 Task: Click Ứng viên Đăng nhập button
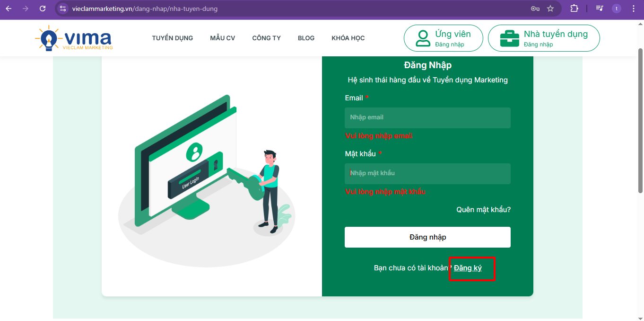(x=443, y=38)
